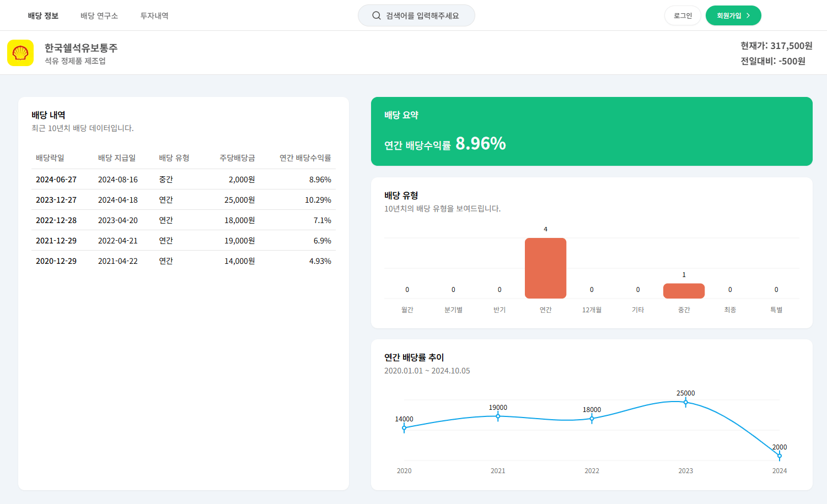Click the arrow on 회원가입 button

pyautogui.click(x=748, y=15)
